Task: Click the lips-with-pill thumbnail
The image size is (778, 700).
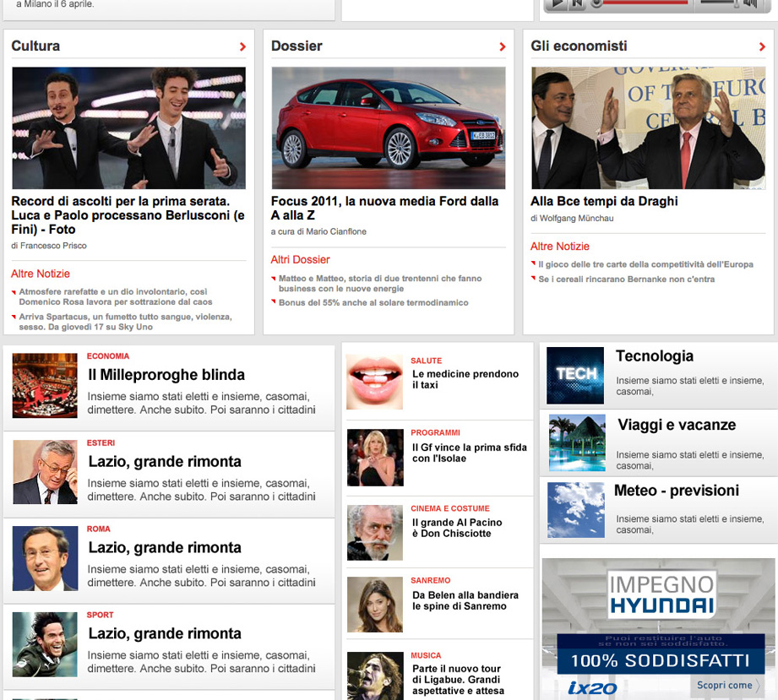Action: [x=374, y=382]
